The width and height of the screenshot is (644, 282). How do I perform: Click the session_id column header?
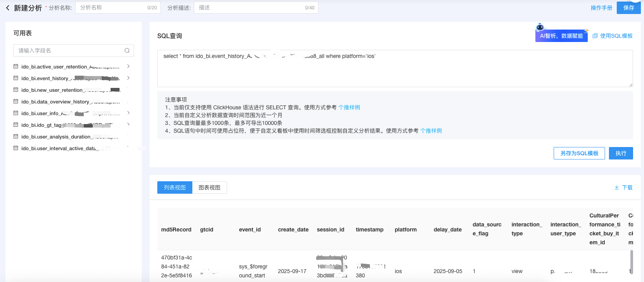tap(331, 229)
